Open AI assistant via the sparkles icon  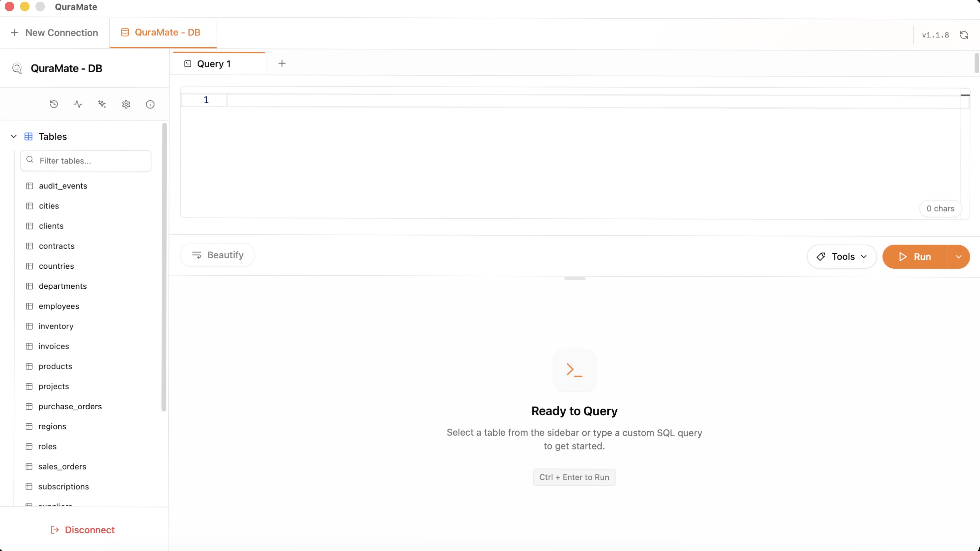tap(102, 104)
